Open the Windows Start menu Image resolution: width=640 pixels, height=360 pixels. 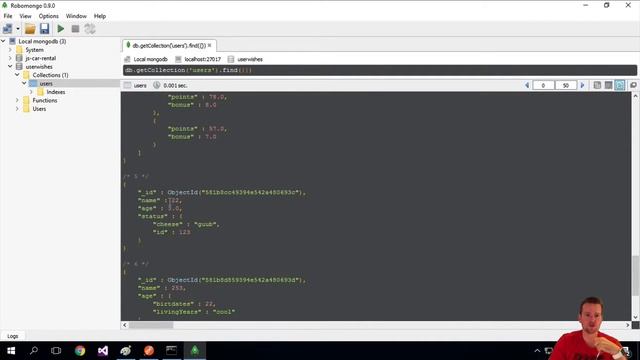click(11, 351)
